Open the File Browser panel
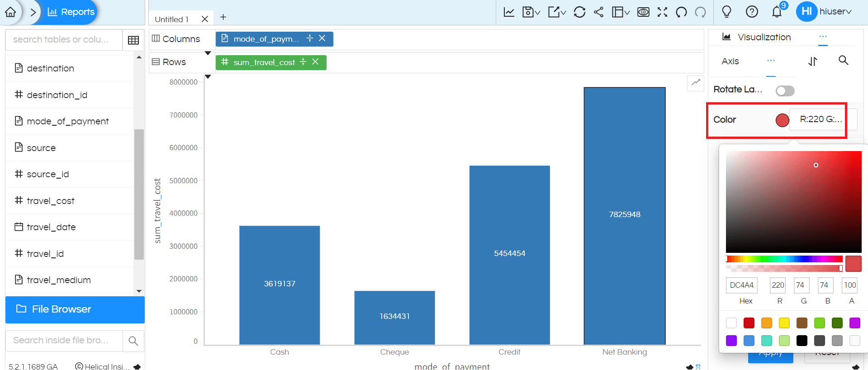 pos(75,309)
